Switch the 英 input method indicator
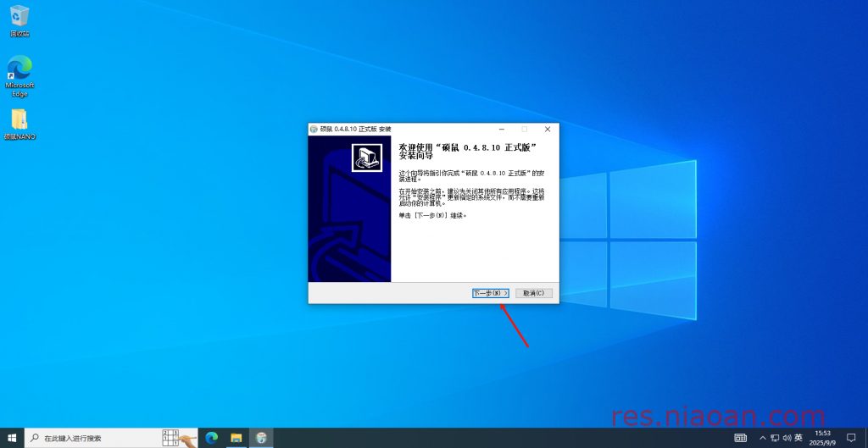 click(x=798, y=438)
